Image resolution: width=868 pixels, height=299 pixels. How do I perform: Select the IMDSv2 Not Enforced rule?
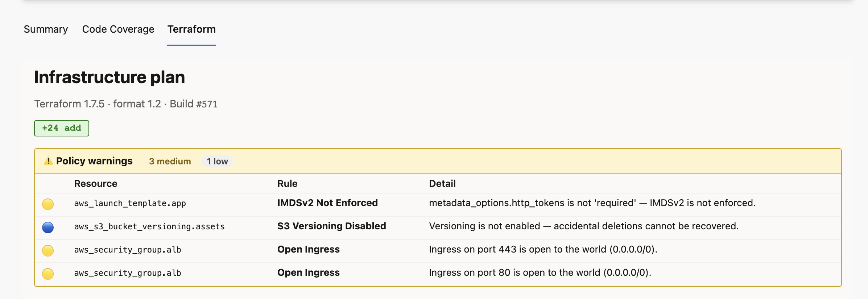coord(327,203)
